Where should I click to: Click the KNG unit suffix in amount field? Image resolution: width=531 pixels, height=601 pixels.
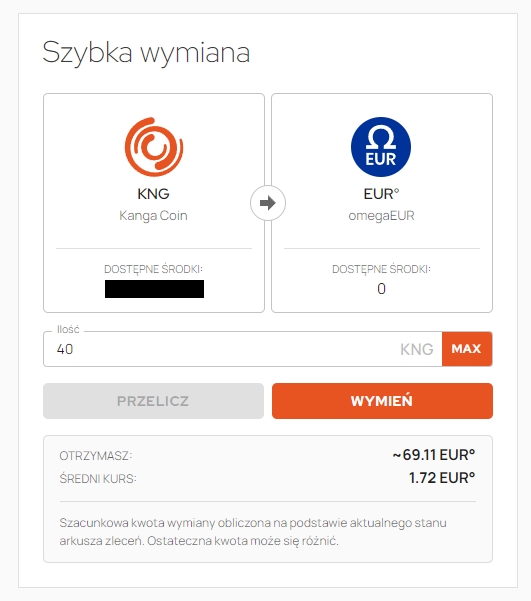point(417,349)
